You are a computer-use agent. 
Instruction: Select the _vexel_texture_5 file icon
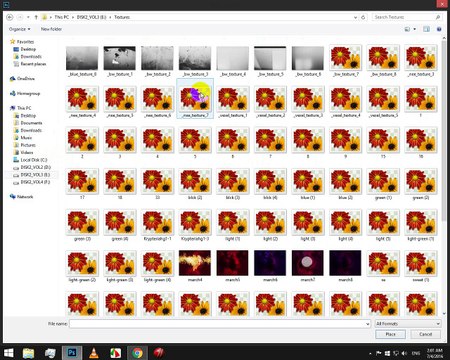(x=383, y=99)
